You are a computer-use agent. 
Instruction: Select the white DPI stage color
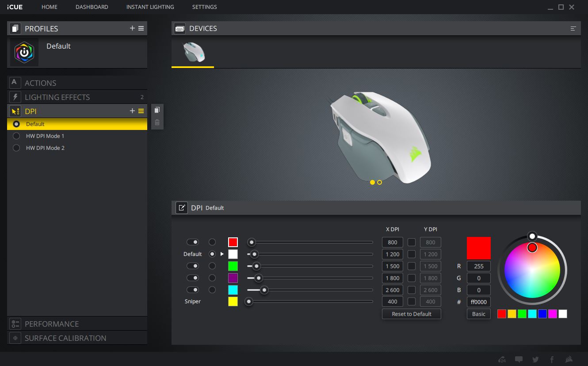(x=233, y=254)
